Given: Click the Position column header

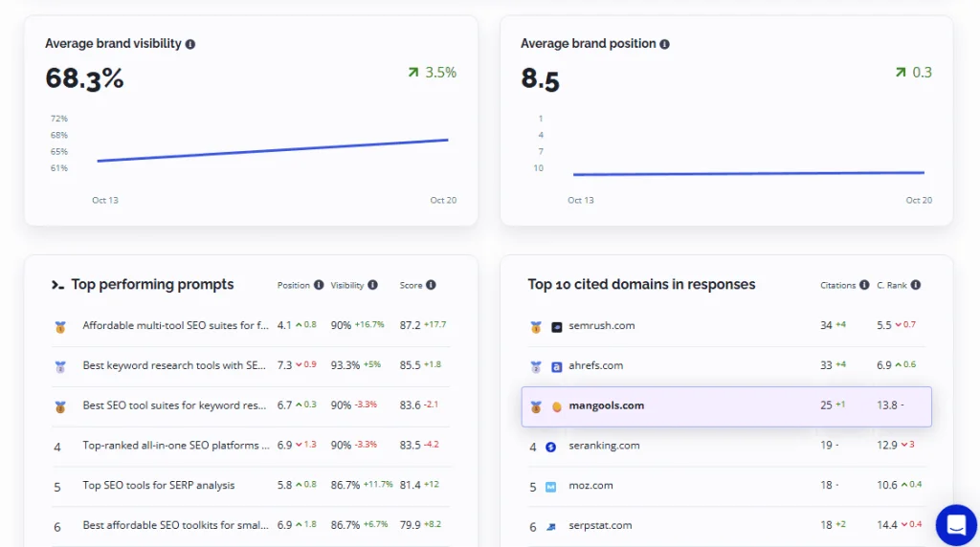Looking at the screenshot, I should pyautogui.click(x=293, y=285).
